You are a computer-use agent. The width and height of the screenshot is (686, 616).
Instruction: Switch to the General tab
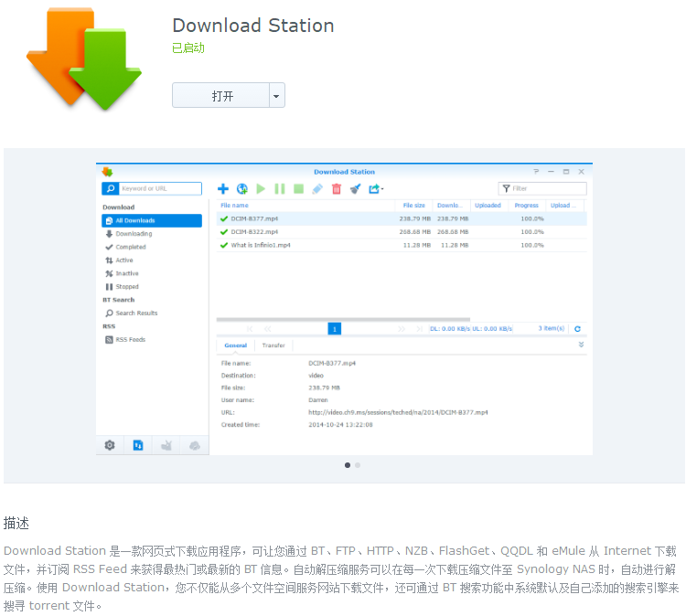tap(235, 345)
